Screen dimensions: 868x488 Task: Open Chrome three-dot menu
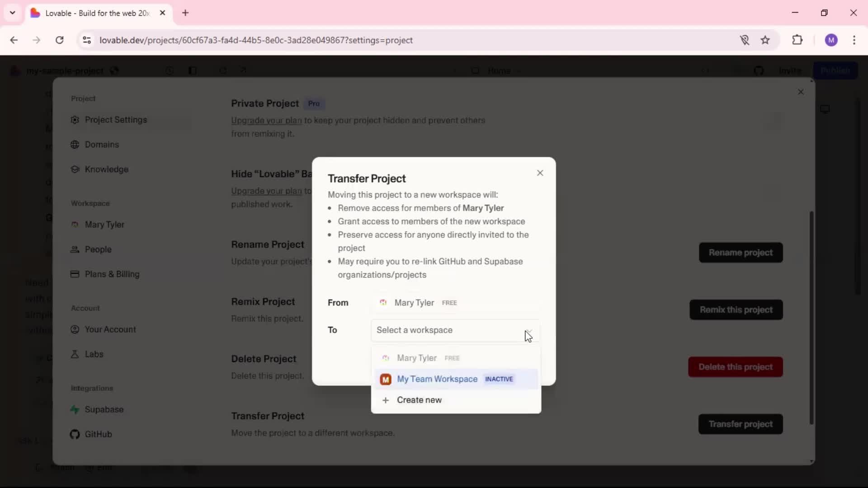(x=854, y=40)
